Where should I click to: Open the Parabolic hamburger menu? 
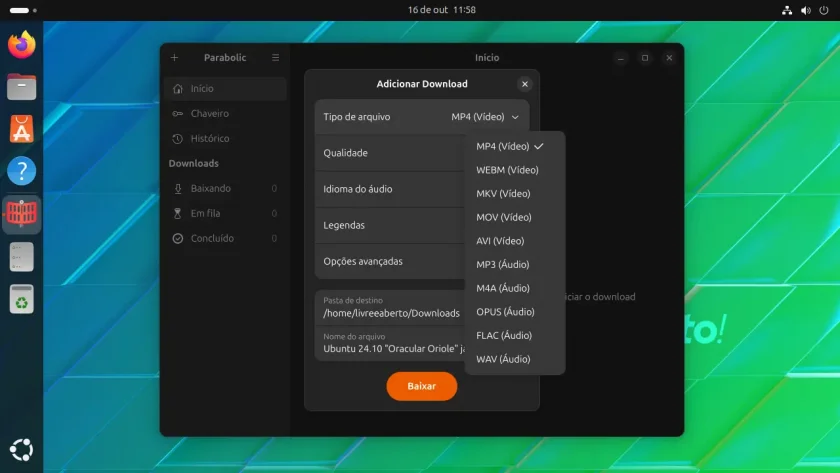pyautogui.click(x=275, y=57)
